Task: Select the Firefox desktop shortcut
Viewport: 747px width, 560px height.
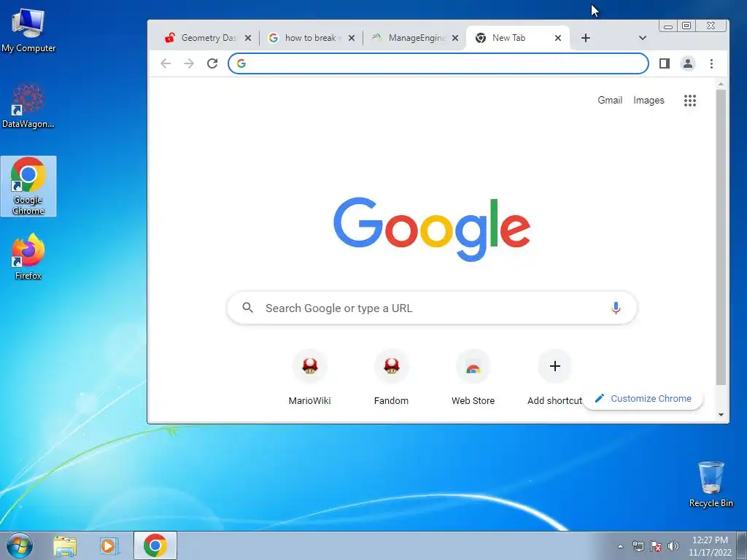Action: [x=28, y=256]
